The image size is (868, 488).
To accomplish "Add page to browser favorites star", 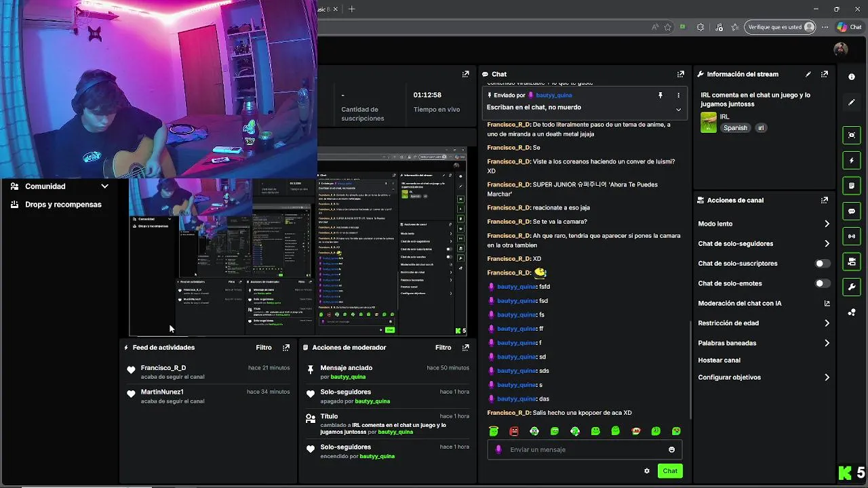I will click(x=667, y=27).
